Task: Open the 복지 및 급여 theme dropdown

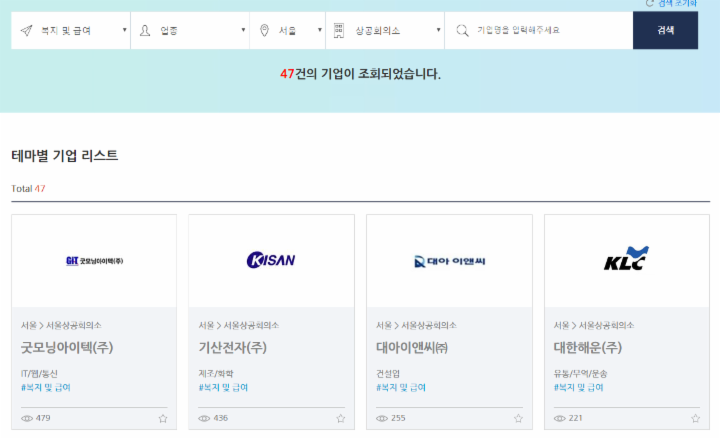Action: 71,30
